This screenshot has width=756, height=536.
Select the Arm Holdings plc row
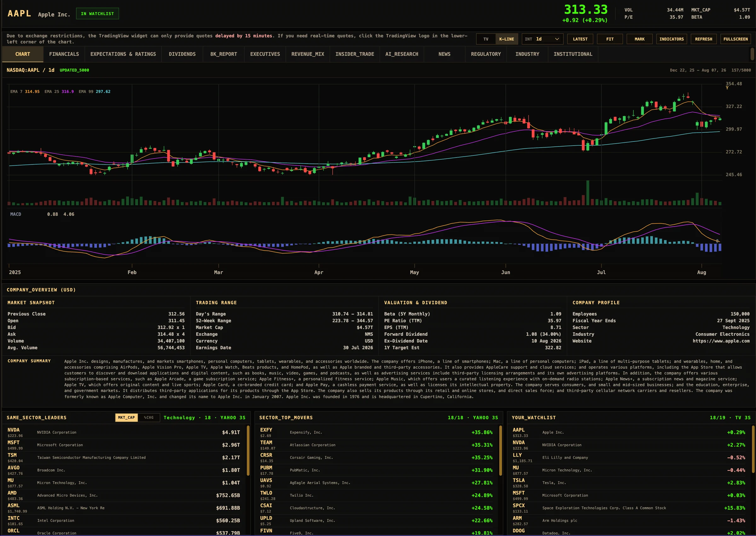pyautogui.click(x=629, y=521)
